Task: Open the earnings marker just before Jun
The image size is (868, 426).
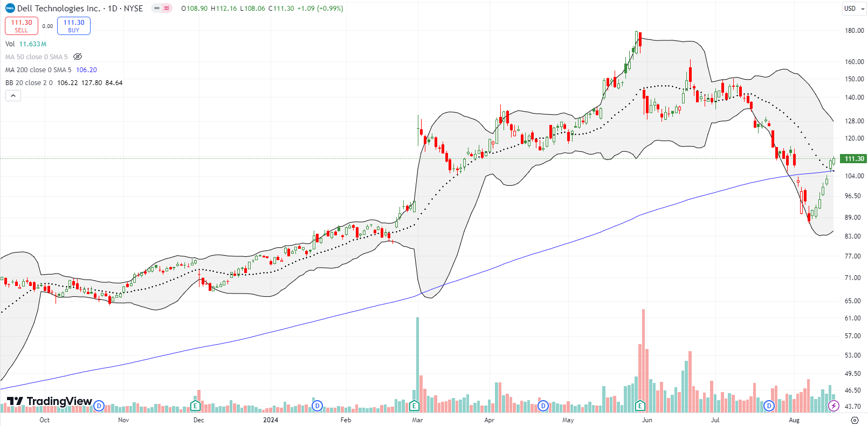Action: click(x=640, y=406)
